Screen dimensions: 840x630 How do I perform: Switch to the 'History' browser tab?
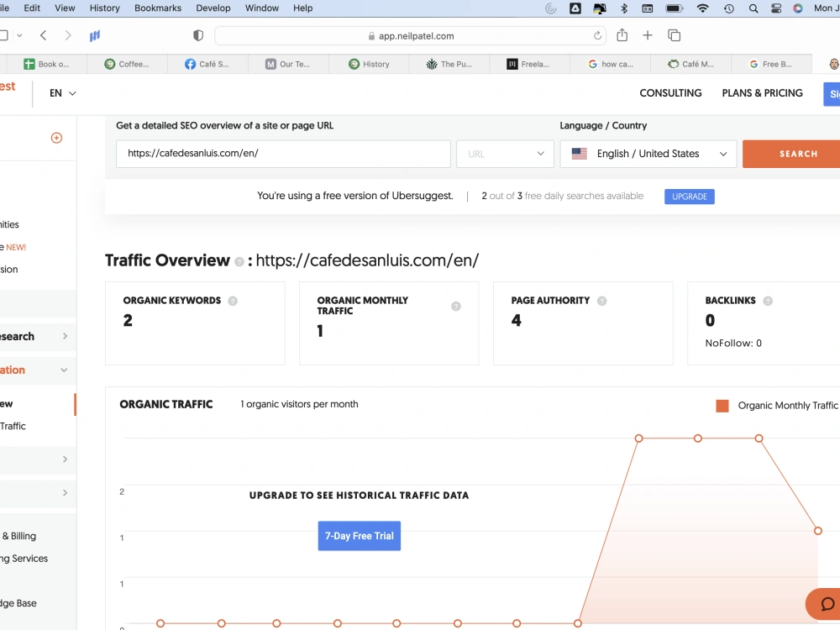click(369, 65)
